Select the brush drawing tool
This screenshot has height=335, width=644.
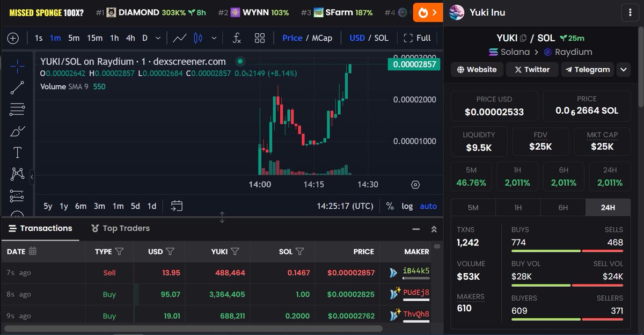[17, 131]
